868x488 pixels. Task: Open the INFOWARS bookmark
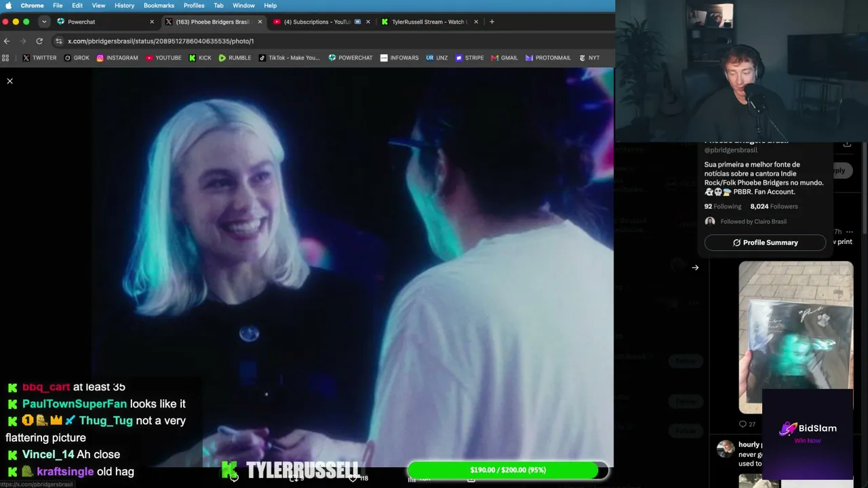tap(399, 58)
